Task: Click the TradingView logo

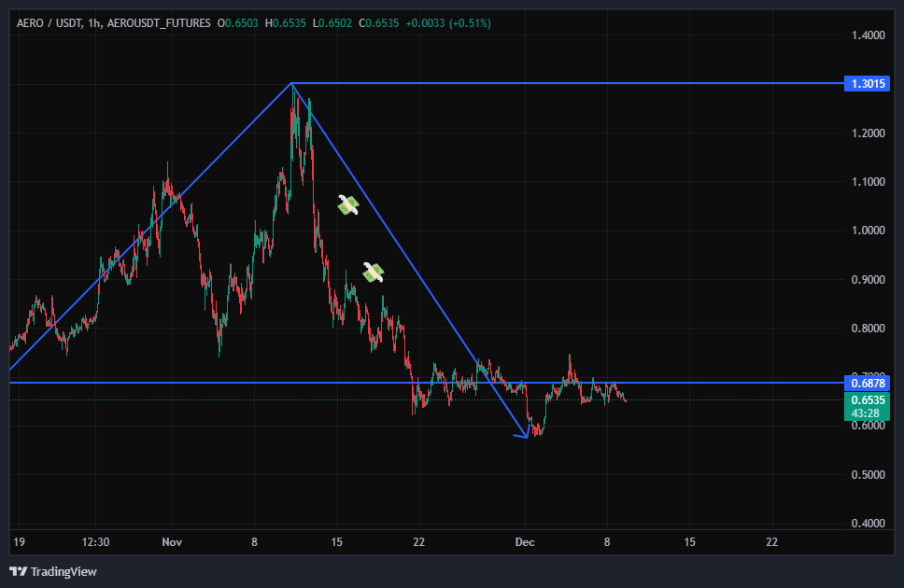Action: click(53, 571)
